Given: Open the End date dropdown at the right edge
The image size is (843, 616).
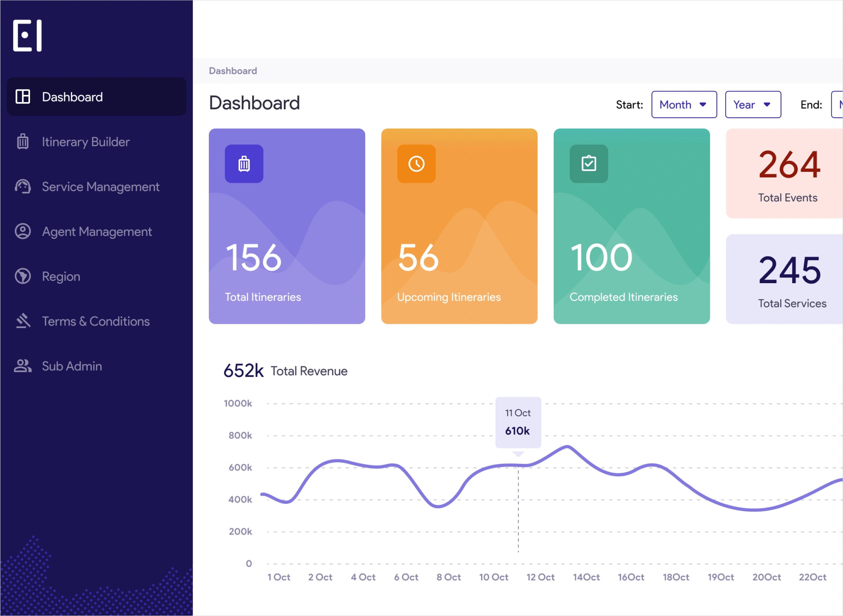Looking at the screenshot, I should point(837,105).
